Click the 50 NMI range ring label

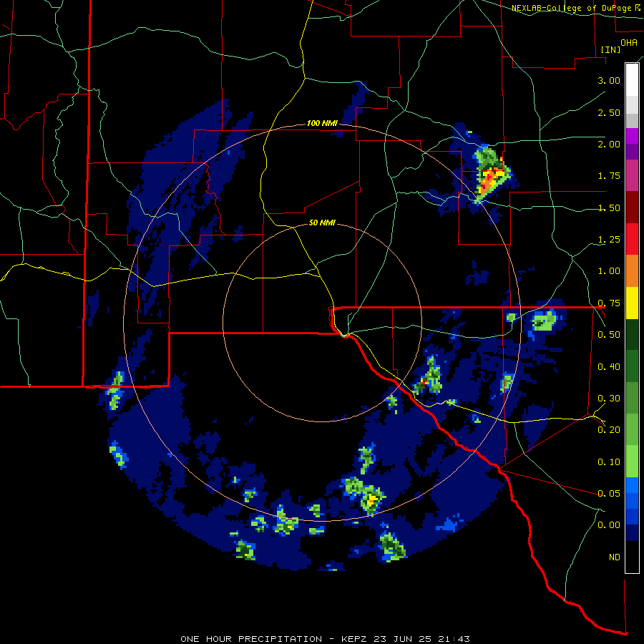[322, 223]
